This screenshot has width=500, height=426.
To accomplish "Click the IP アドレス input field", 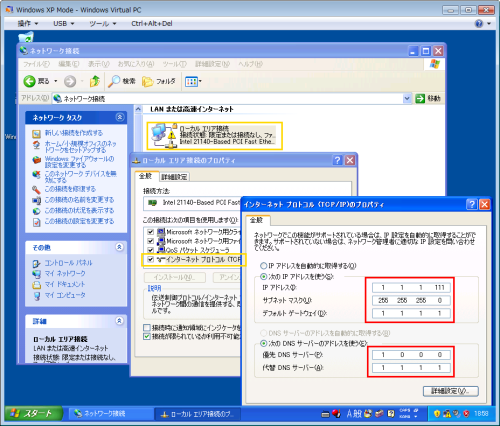I will coord(411,287).
